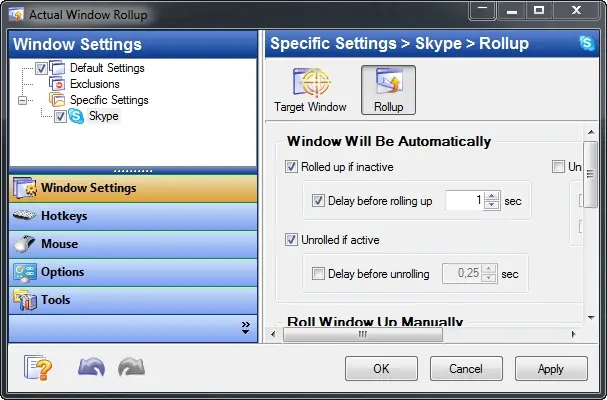Switch to the Options section
This screenshot has width=607, height=400.
(x=62, y=271)
